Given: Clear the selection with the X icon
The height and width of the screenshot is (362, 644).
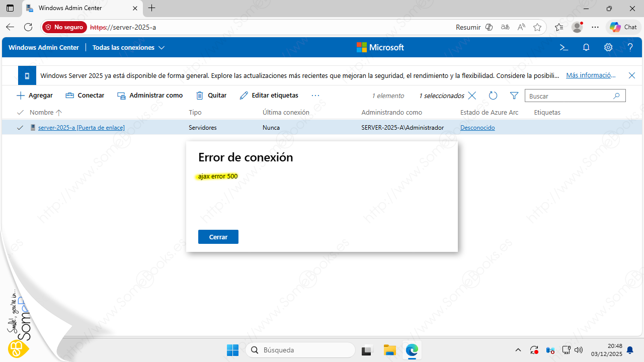Looking at the screenshot, I should click(472, 96).
